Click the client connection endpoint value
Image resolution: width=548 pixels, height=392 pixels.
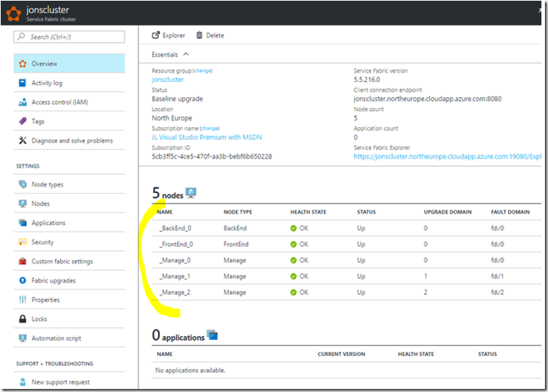pyautogui.click(x=428, y=99)
